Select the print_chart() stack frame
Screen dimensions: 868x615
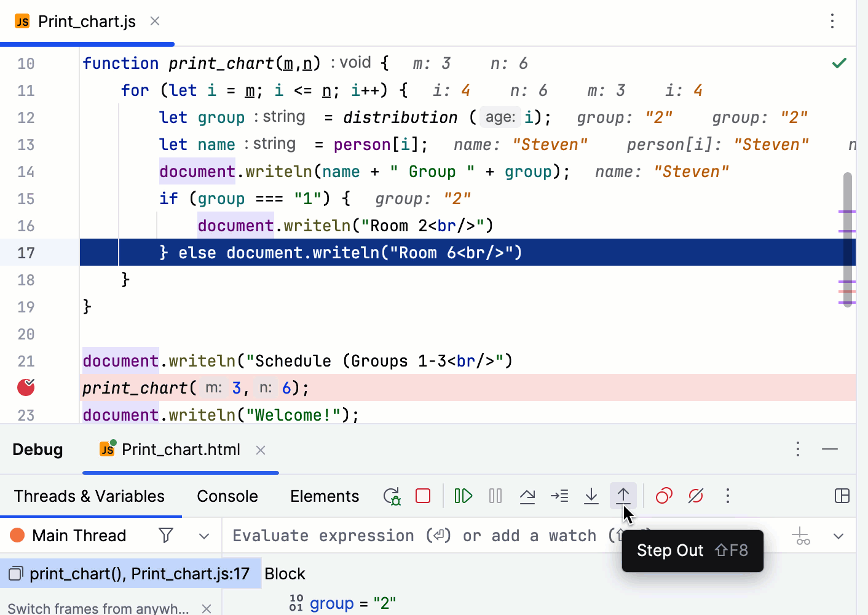point(130,574)
